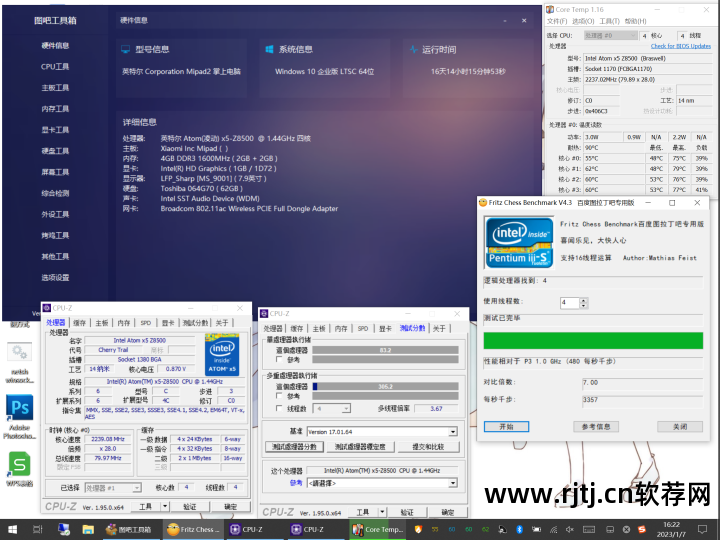Tick 参考 checkbox under multi-thread benchmark
Image resolution: width=720 pixels, height=540 pixels.
(279, 395)
